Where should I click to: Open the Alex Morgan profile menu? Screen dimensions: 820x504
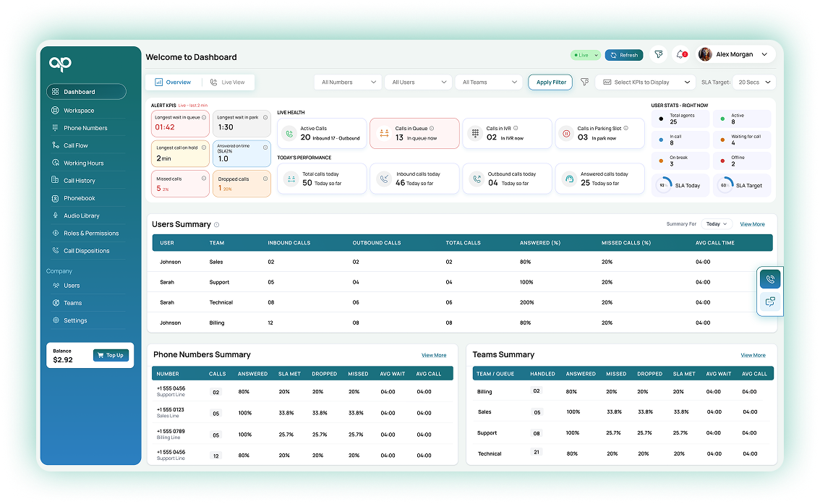click(x=735, y=55)
